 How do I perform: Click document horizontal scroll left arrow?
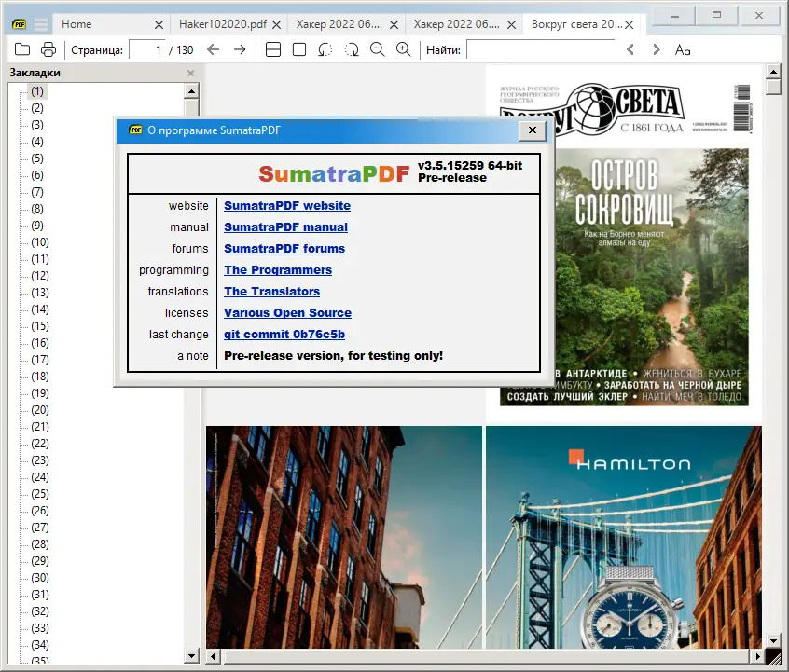point(213,656)
